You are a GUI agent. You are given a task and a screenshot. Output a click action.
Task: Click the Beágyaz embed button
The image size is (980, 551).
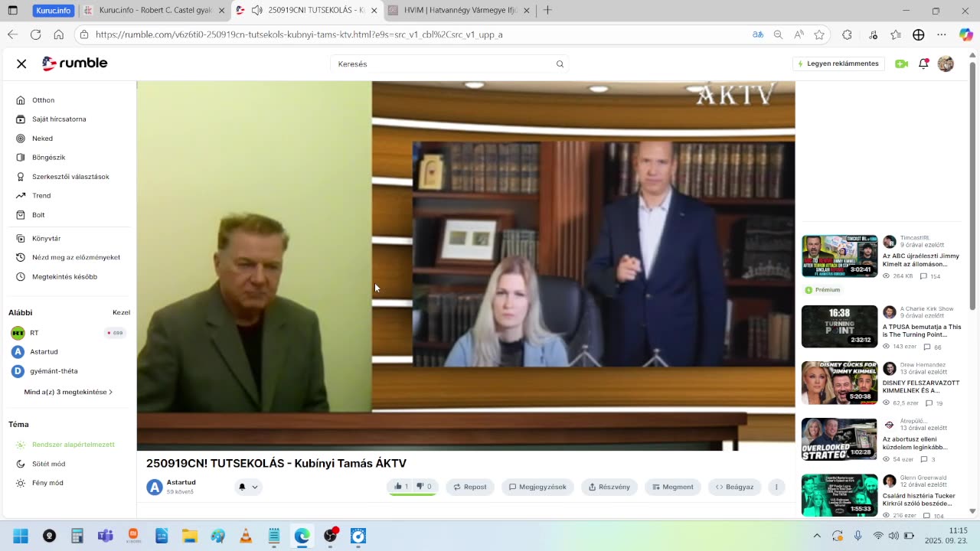734,487
